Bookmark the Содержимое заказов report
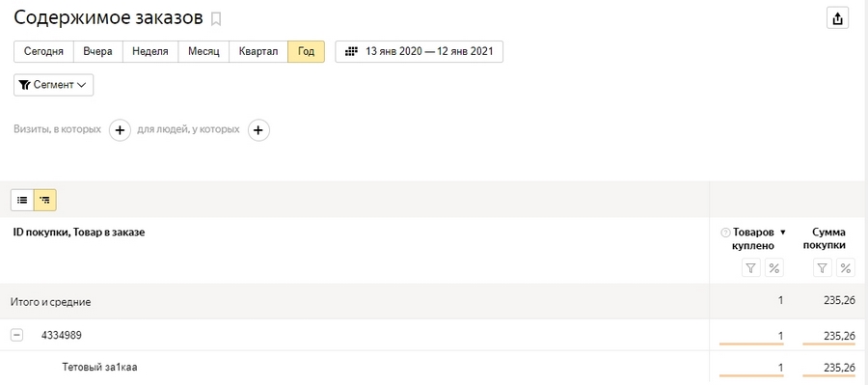Viewport: 868px width, 385px height. coord(216,19)
